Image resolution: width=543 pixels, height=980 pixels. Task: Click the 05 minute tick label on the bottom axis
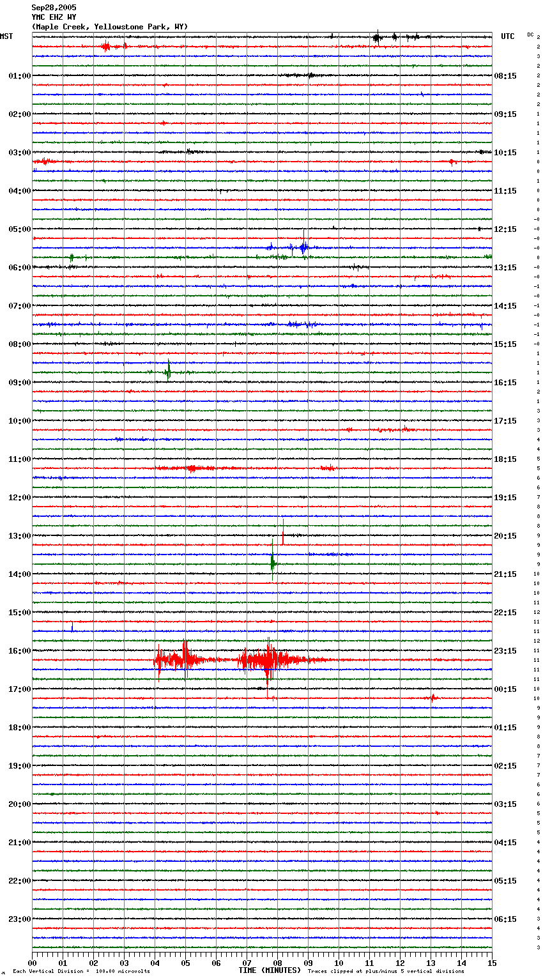pyautogui.click(x=185, y=963)
